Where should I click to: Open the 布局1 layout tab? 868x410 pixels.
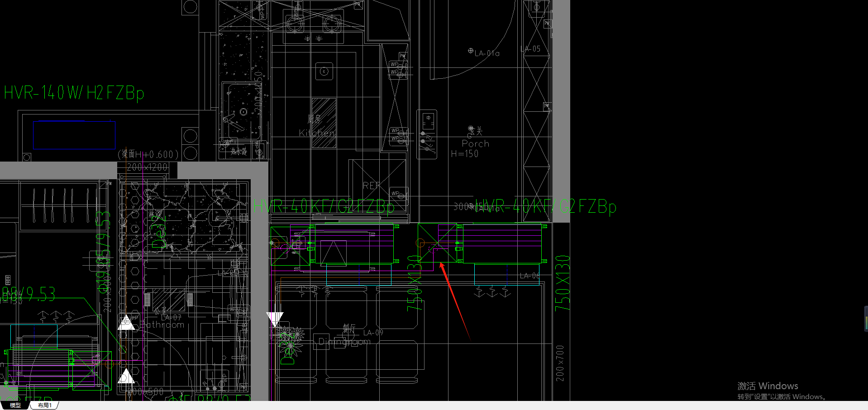click(x=45, y=405)
